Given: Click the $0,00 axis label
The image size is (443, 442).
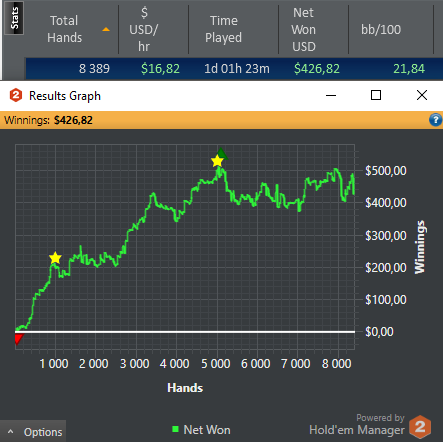Looking at the screenshot, I should [379, 332].
